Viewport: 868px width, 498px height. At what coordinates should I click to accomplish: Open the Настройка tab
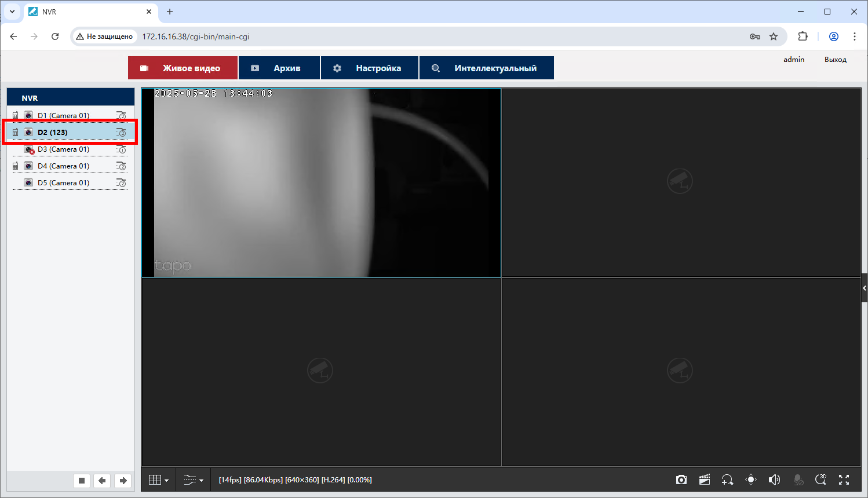pyautogui.click(x=370, y=68)
